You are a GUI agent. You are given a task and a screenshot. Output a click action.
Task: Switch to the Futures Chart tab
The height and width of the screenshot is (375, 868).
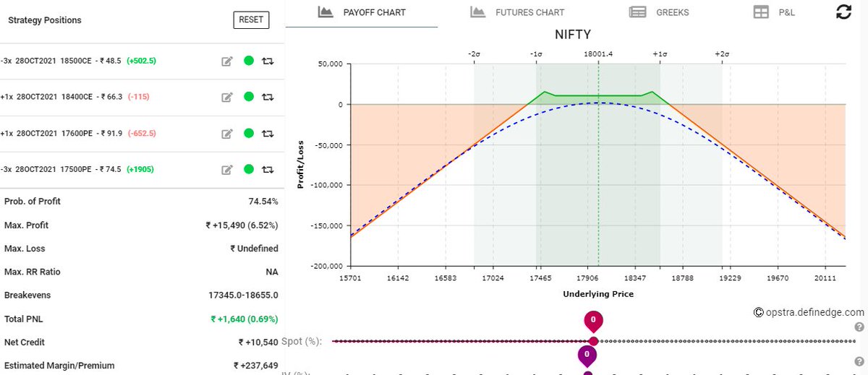pyautogui.click(x=517, y=13)
